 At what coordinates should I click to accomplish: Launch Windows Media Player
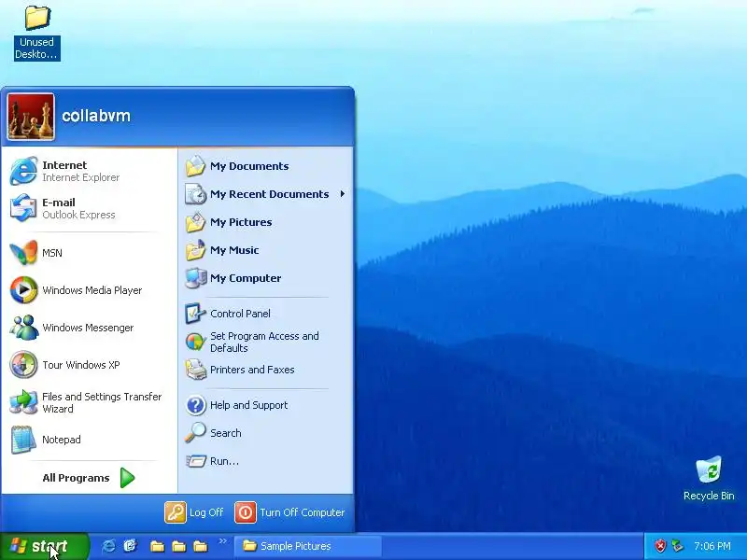89,290
